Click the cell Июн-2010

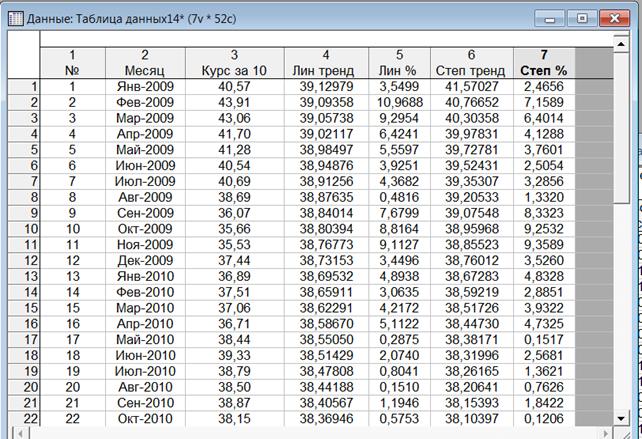pyautogui.click(x=145, y=355)
